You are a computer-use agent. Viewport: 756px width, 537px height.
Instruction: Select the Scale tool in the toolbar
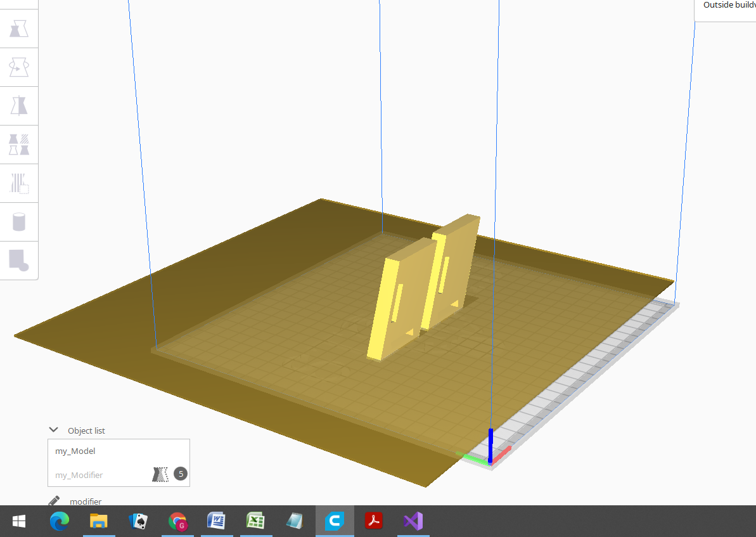pos(19,29)
